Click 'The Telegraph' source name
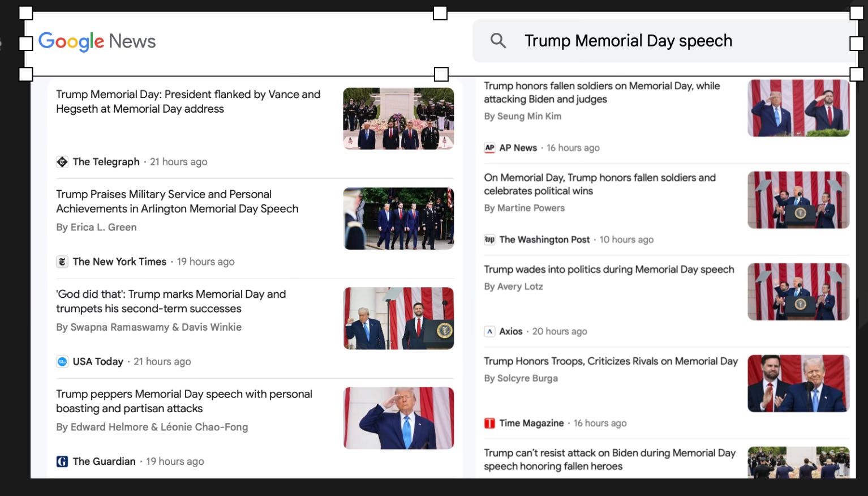Viewport: 868px width, 496px height. click(106, 162)
